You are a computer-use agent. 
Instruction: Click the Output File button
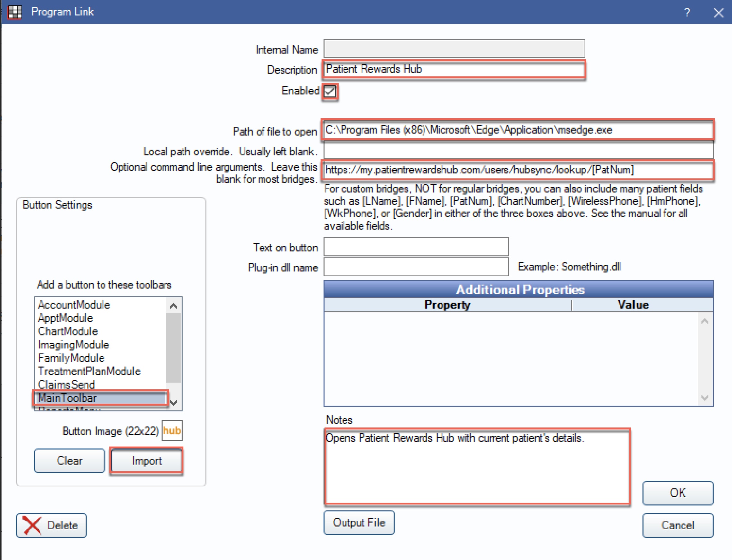click(x=359, y=523)
